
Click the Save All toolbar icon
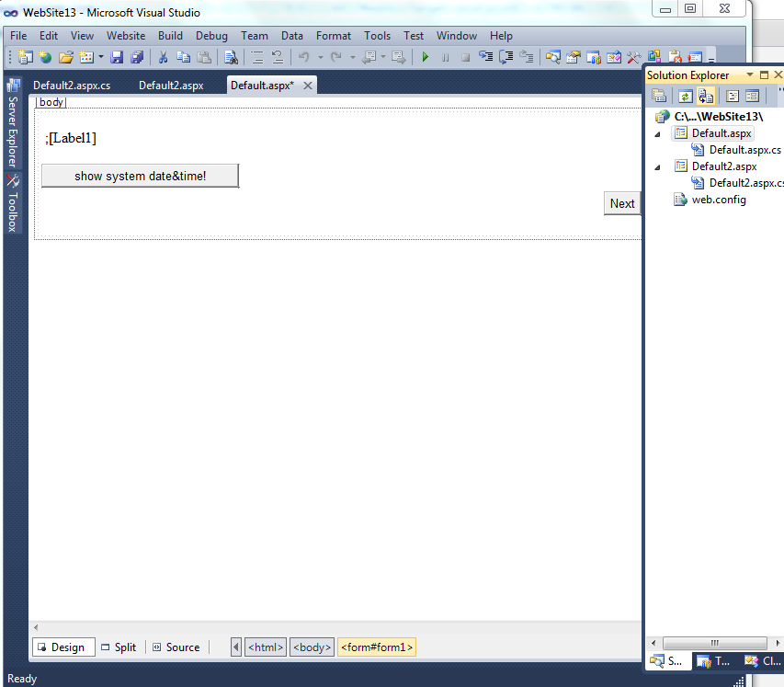click(136, 56)
